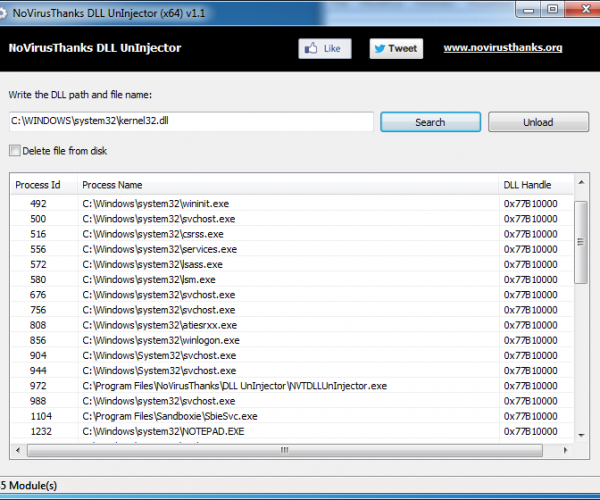Click the vertical scrollbar up arrow

581,183
